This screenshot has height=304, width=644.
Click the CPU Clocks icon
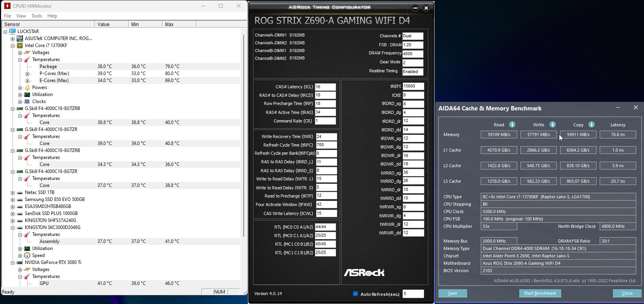27,101
